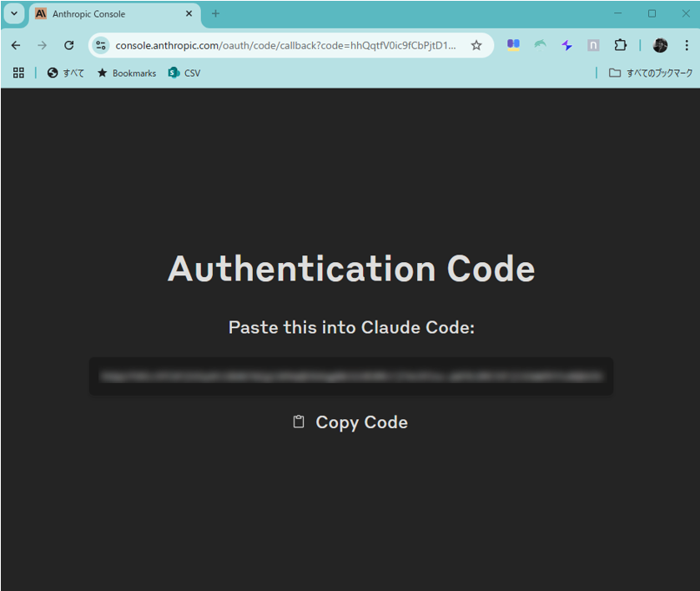700x591 pixels.
Task: Go back to previous page
Action: click(x=16, y=45)
